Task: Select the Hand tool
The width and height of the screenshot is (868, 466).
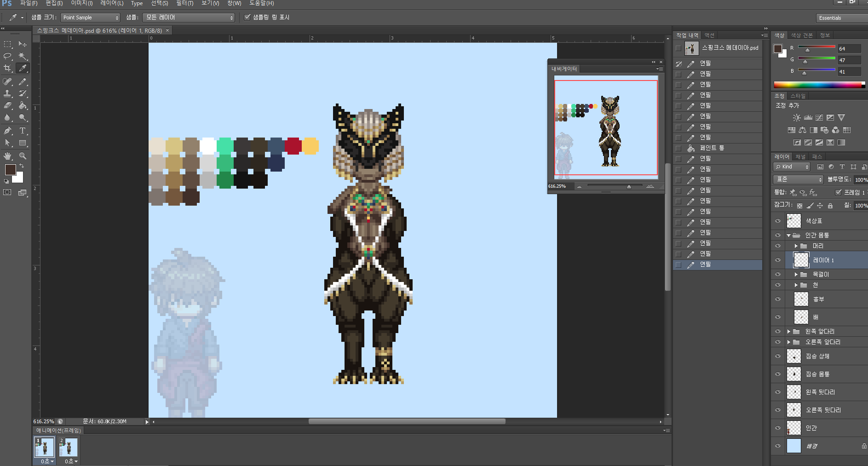Action: [x=7, y=156]
